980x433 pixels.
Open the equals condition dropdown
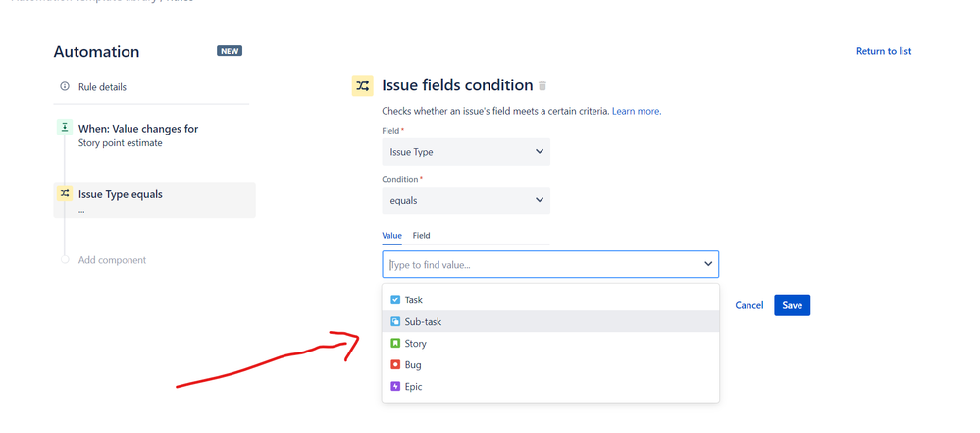click(x=466, y=200)
